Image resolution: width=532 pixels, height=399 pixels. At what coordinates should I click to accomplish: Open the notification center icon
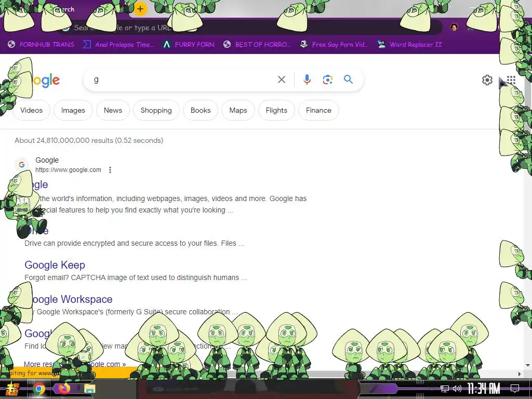(515, 389)
